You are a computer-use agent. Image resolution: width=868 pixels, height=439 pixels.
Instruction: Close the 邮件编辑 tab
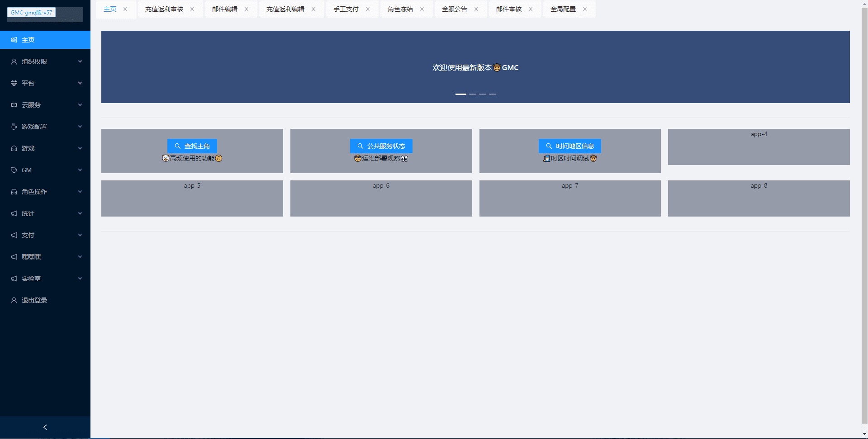click(x=247, y=9)
